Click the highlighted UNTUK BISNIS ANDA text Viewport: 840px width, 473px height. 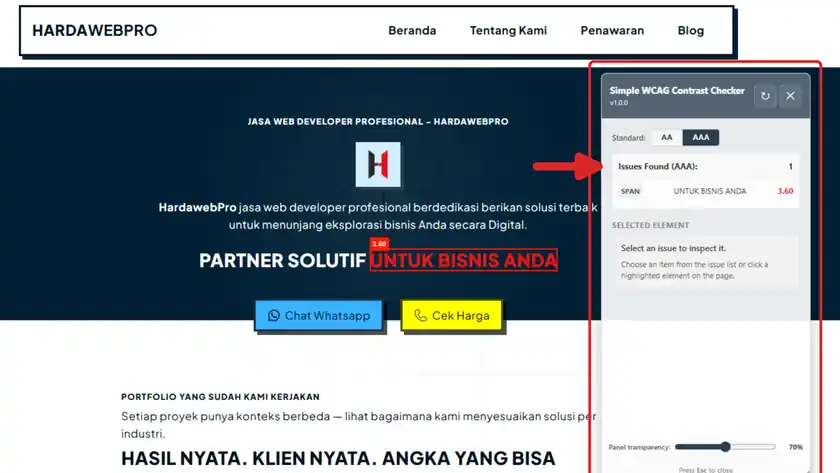click(x=463, y=260)
